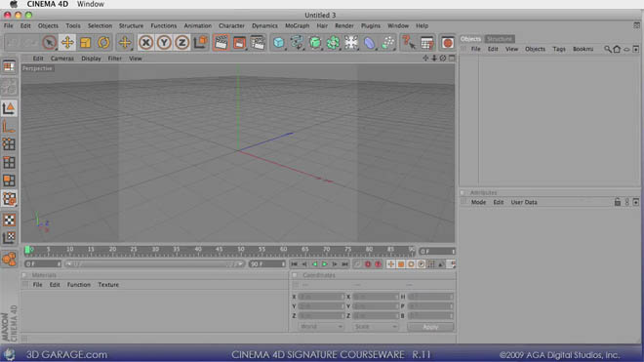Click Render Active View clapperboard icon

point(221,42)
